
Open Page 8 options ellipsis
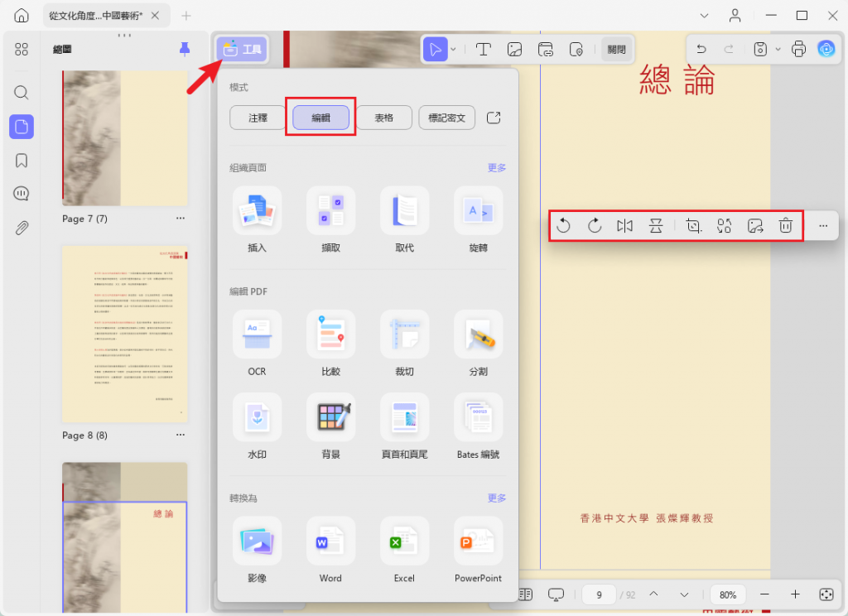pos(180,435)
